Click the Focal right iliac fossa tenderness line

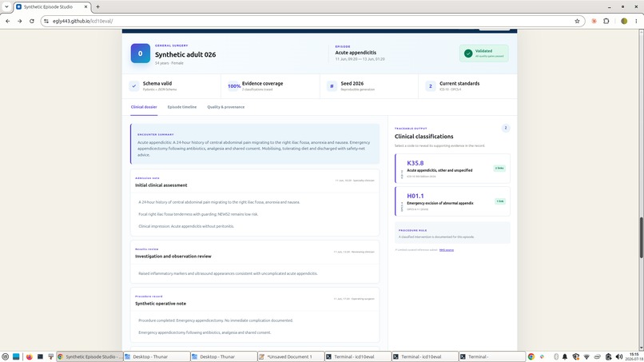pyautogui.click(x=198, y=214)
